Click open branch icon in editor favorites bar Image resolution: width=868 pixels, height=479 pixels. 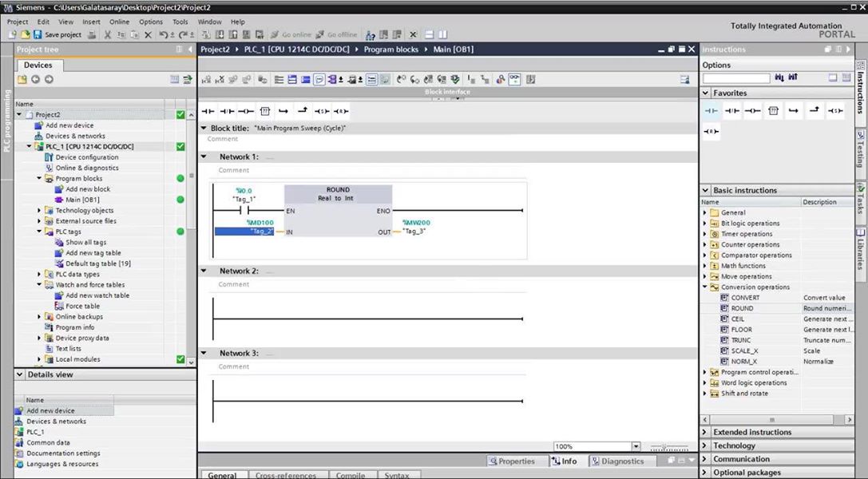click(x=283, y=111)
